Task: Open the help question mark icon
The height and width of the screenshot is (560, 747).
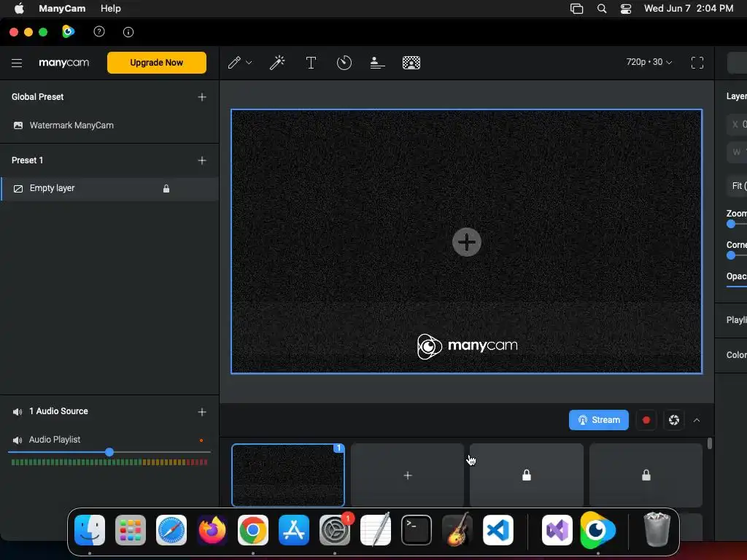Action: pyautogui.click(x=99, y=32)
